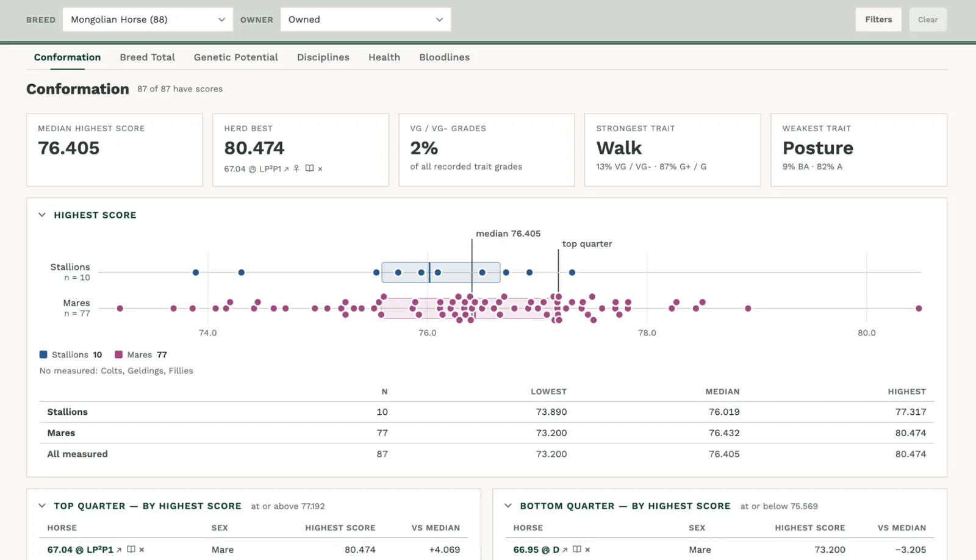Viewport: 976px width, 560px height.
Task: Collapse the Bottom Quarter section chevron
Action: [x=508, y=506]
